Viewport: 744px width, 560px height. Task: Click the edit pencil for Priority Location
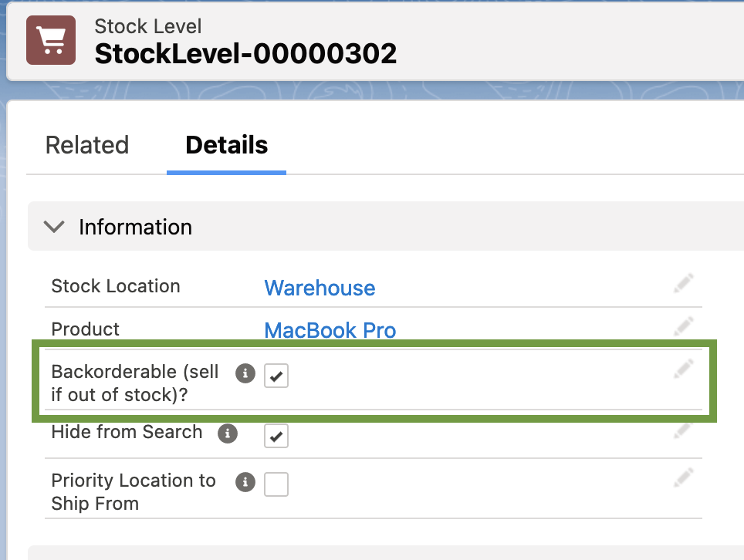683,477
